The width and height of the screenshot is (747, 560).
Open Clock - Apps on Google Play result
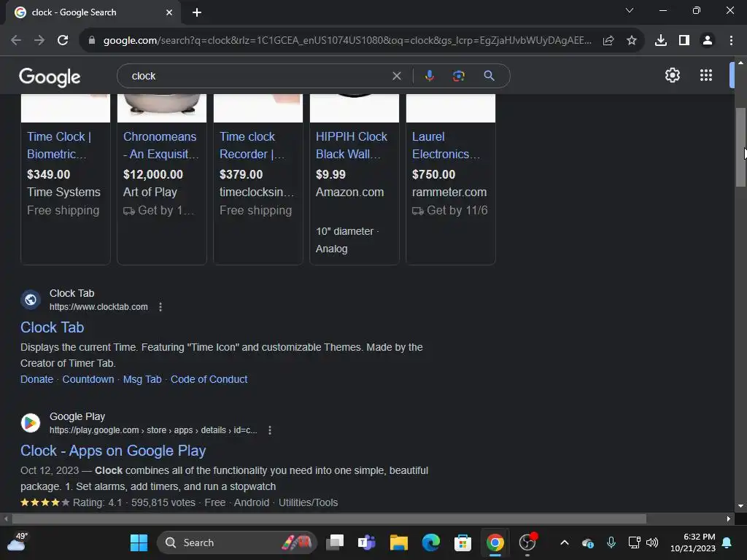(113, 451)
